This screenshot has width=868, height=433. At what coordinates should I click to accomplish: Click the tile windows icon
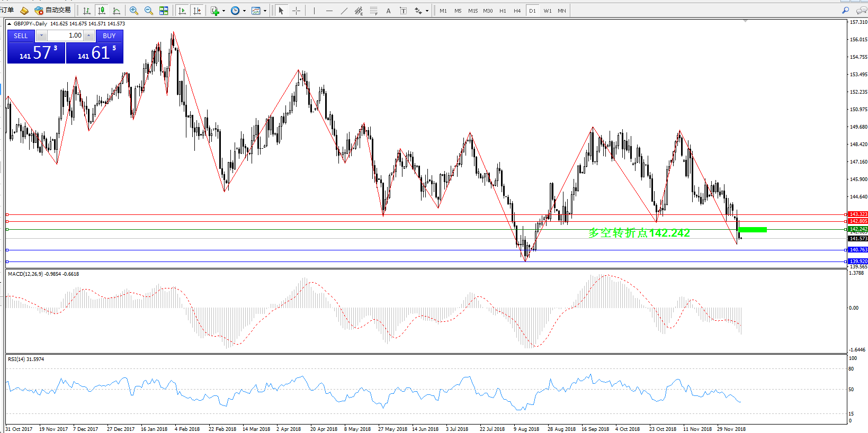(x=164, y=11)
